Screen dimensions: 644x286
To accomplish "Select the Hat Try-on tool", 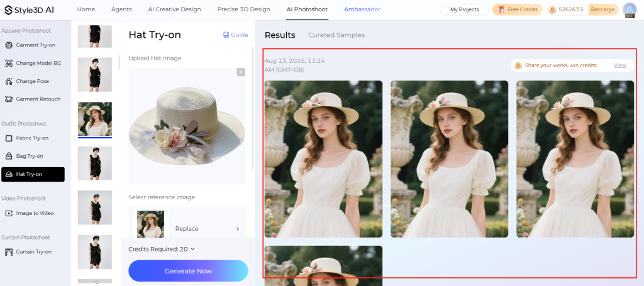I will tap(33, 174).
